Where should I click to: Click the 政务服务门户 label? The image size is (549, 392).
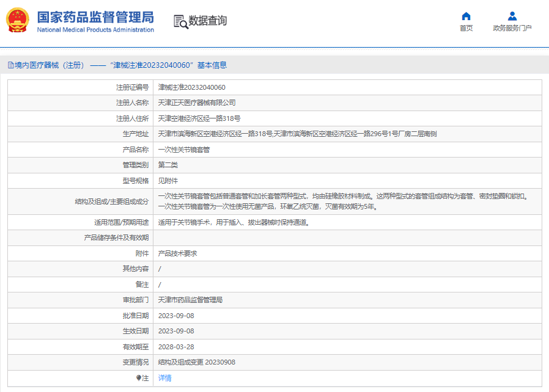pyautogui.click(x=512, y=28)
